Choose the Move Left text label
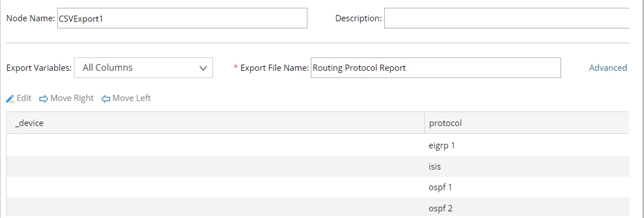 coord(131,98)
